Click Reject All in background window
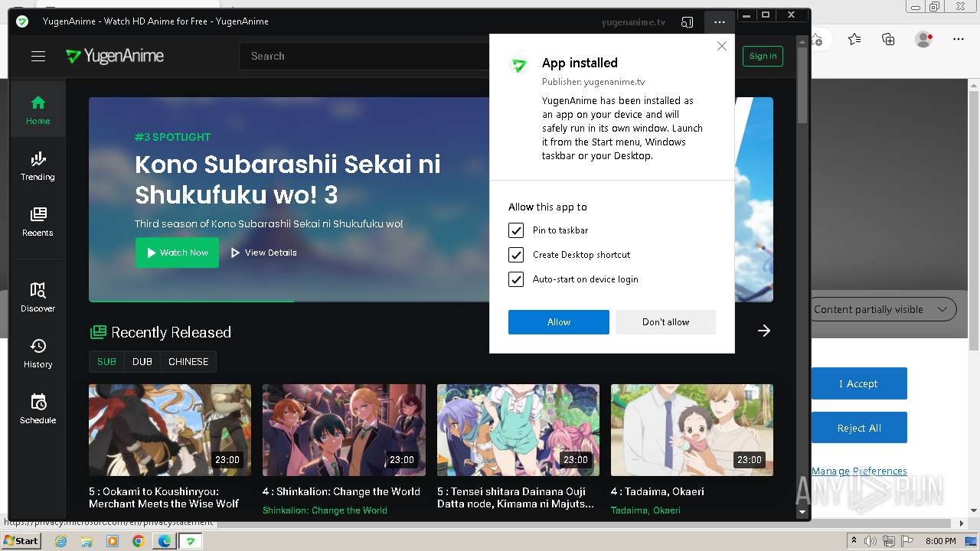 (x=859, y=428)
